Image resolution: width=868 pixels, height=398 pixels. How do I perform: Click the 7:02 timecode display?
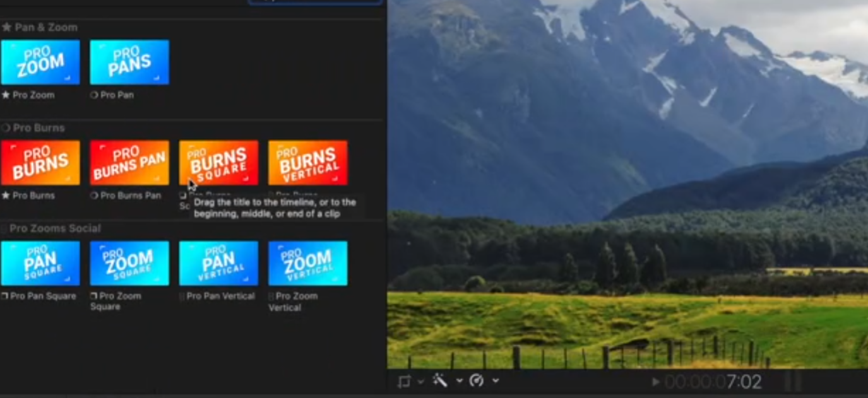[713, 382]
